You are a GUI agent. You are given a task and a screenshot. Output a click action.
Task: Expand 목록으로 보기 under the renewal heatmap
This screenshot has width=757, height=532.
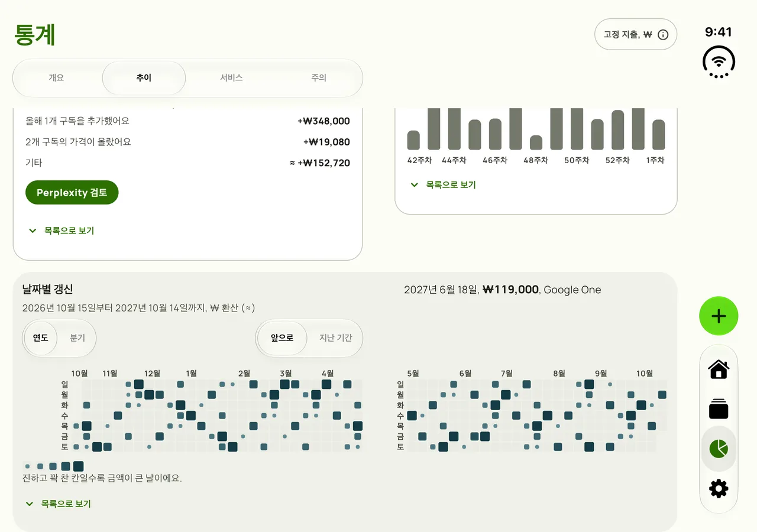pyautogui.click(x=58, y=504)
